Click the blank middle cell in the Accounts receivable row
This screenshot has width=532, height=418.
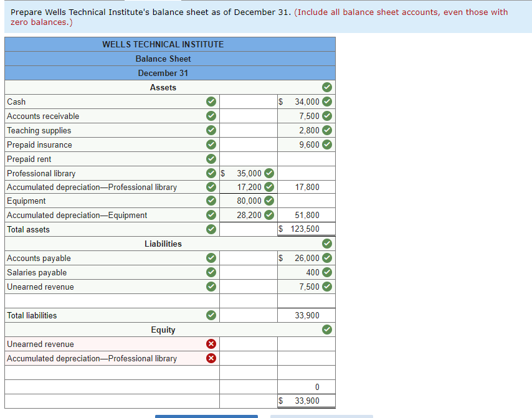point(248,116)
